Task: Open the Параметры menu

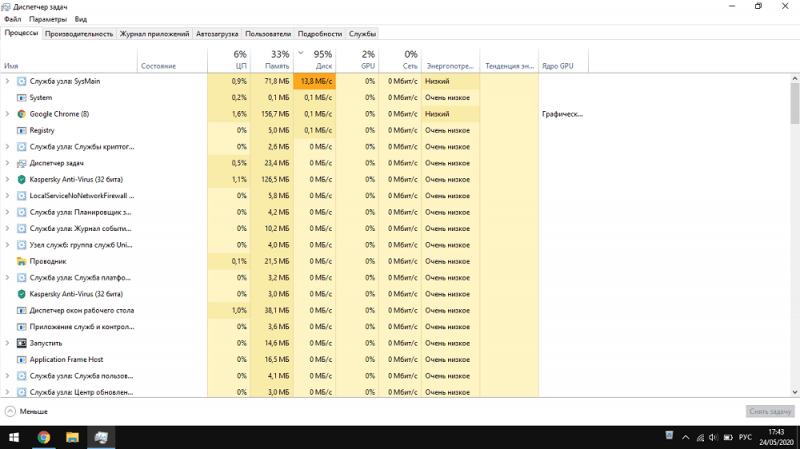Action: 48,19
